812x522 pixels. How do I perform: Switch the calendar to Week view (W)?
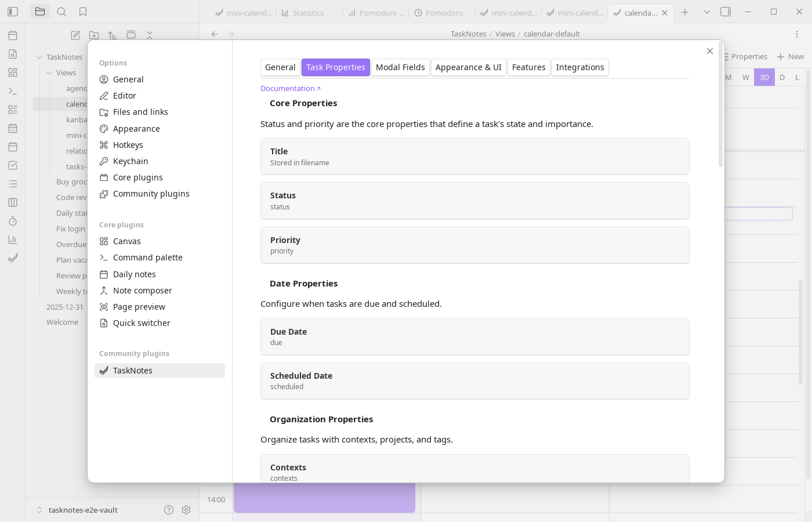tap(745, 77)
